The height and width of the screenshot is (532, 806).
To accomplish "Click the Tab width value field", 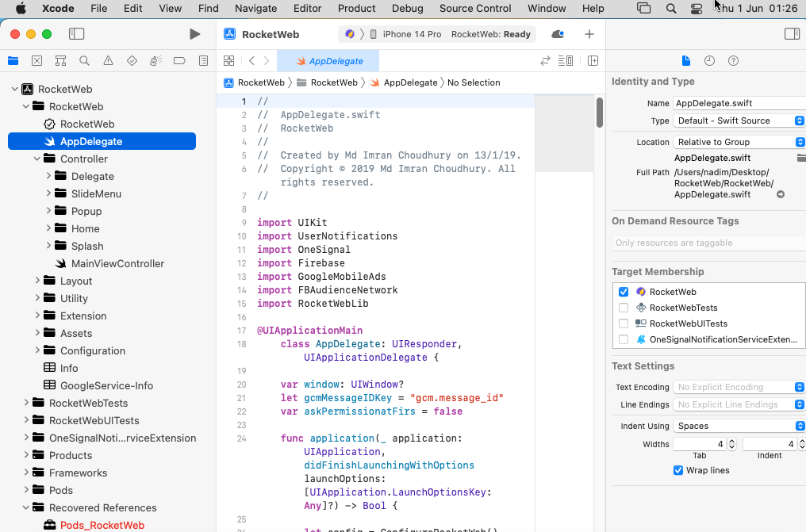I will coord(700,444).
